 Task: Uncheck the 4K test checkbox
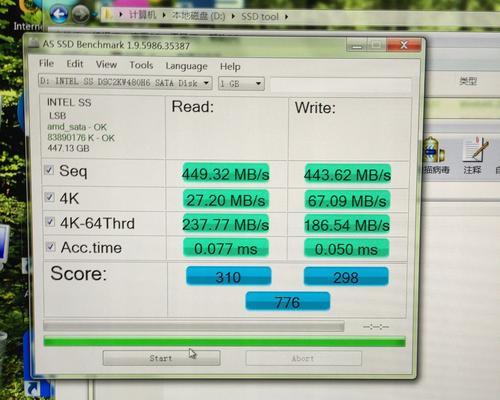[50, 197]
